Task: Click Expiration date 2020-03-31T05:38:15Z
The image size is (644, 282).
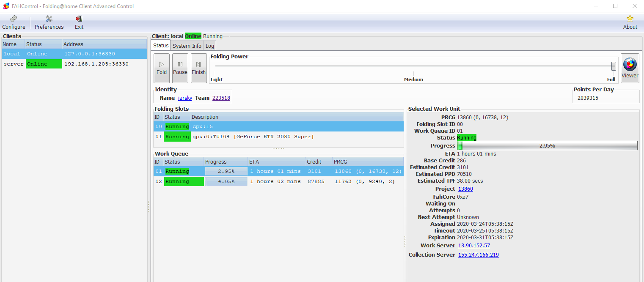Action: pos(485,238)
